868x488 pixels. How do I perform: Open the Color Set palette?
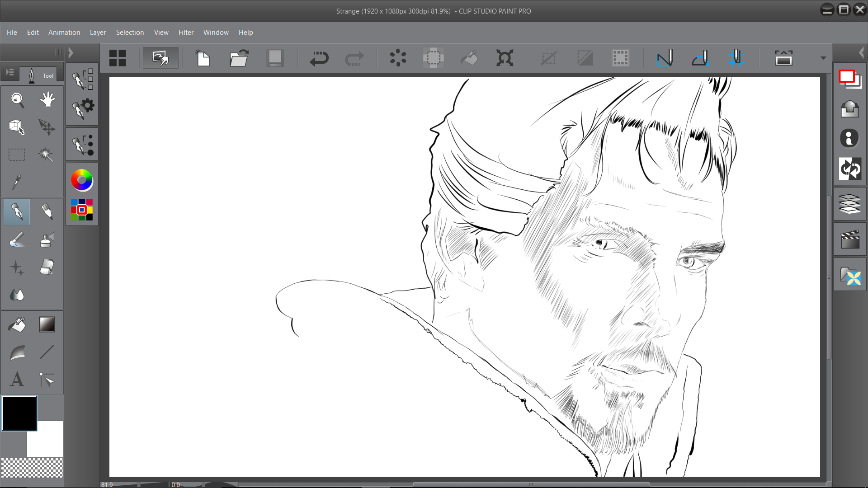click(82, 210)
